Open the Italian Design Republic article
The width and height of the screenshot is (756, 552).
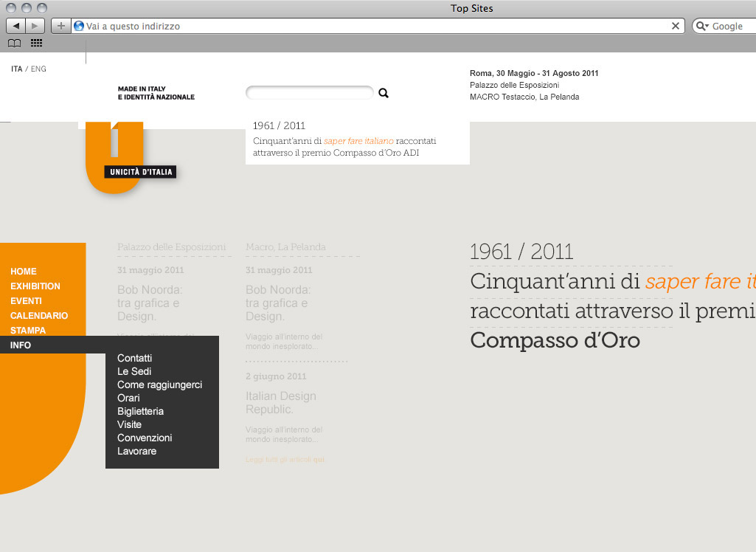click(x=280, y=402)
